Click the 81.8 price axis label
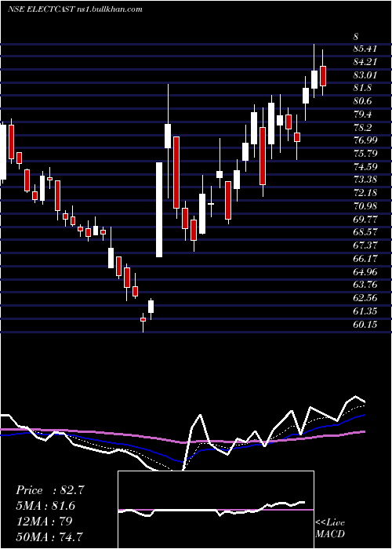This screenshot has height=549, width=392. 363,88
